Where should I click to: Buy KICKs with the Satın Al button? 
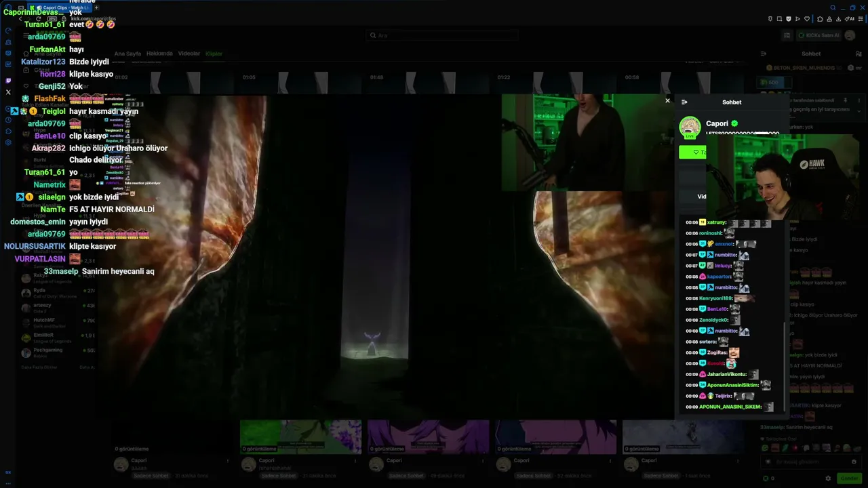[x=818, y=35]
